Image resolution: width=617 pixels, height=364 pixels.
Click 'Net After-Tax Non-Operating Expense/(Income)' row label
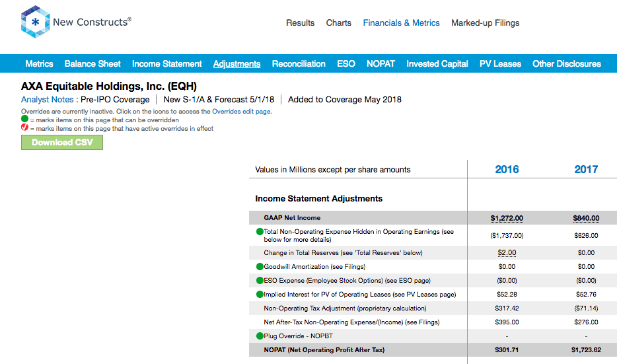351,322
